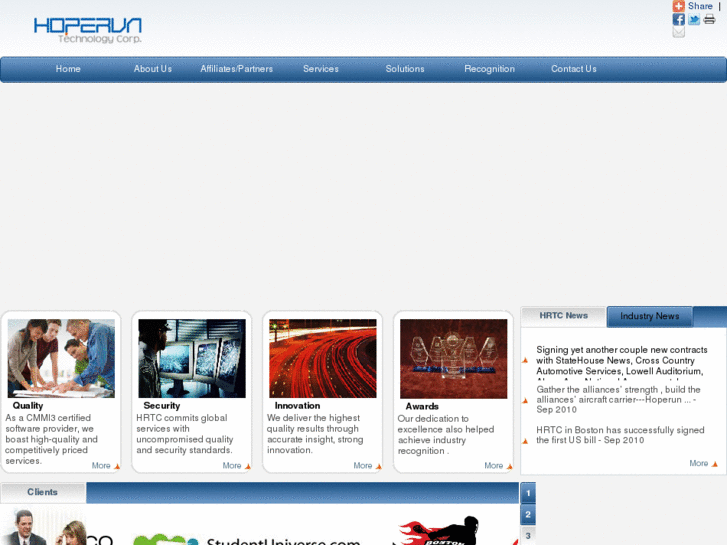Switch to the HRTC News tab
The width and height of the screenshot is (727, 545).
(x=563, y=316)
